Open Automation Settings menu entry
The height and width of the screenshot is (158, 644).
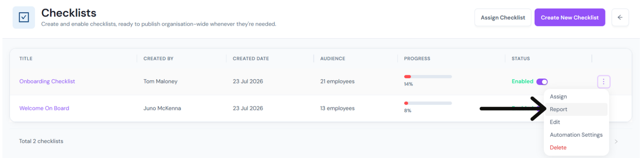point(576,135)
